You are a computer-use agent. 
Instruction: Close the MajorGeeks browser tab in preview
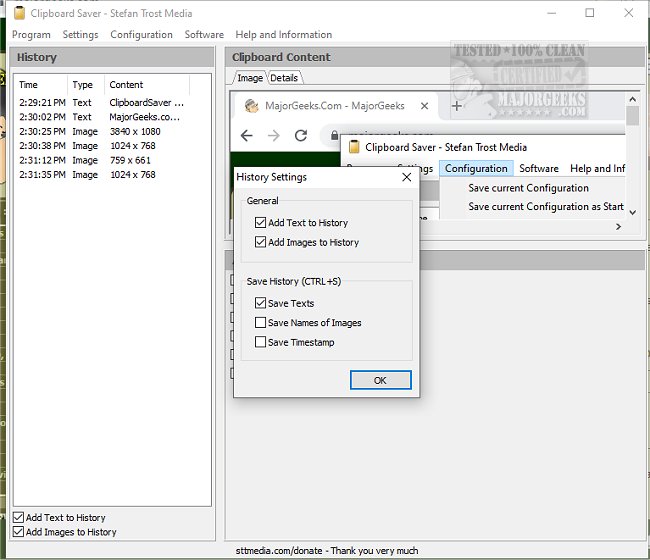tap(425, 106)
